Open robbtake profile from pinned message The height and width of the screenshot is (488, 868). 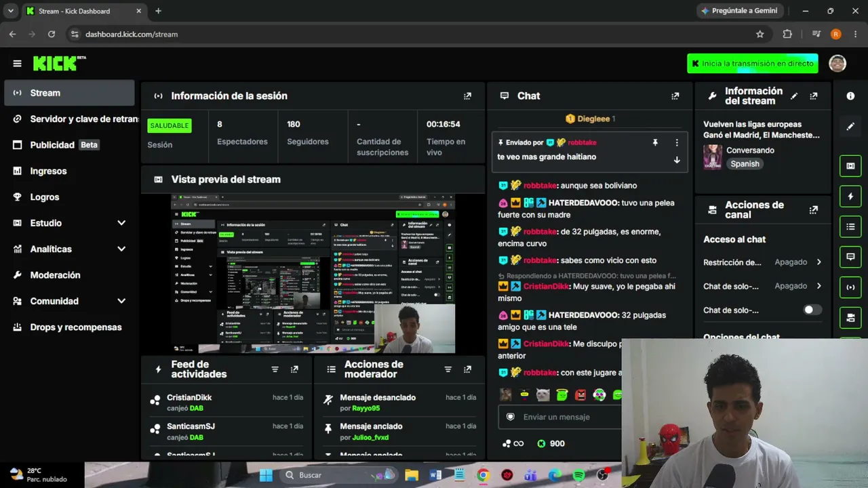(x=582, y=143)
